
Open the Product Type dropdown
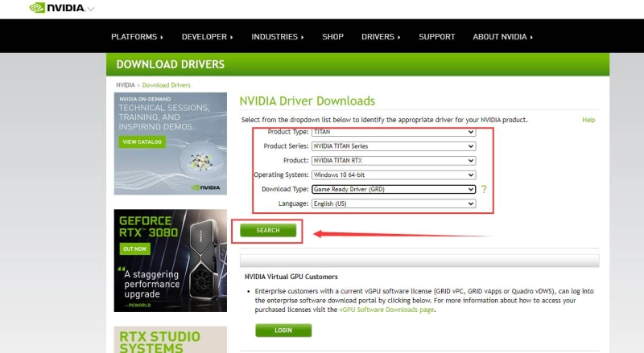point(393,132)
